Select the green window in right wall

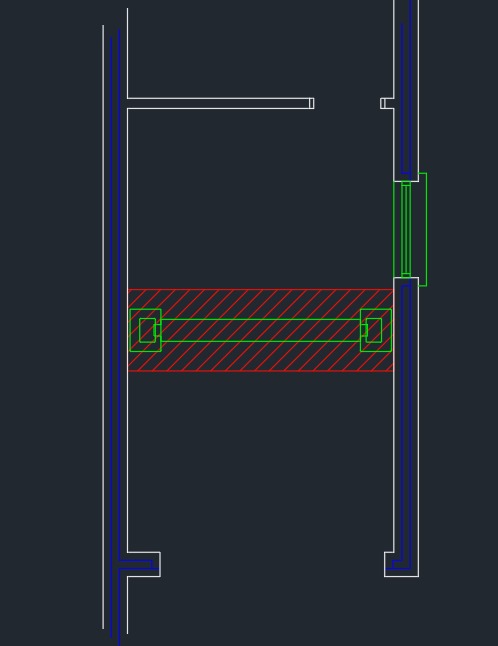tap(406, 229)
